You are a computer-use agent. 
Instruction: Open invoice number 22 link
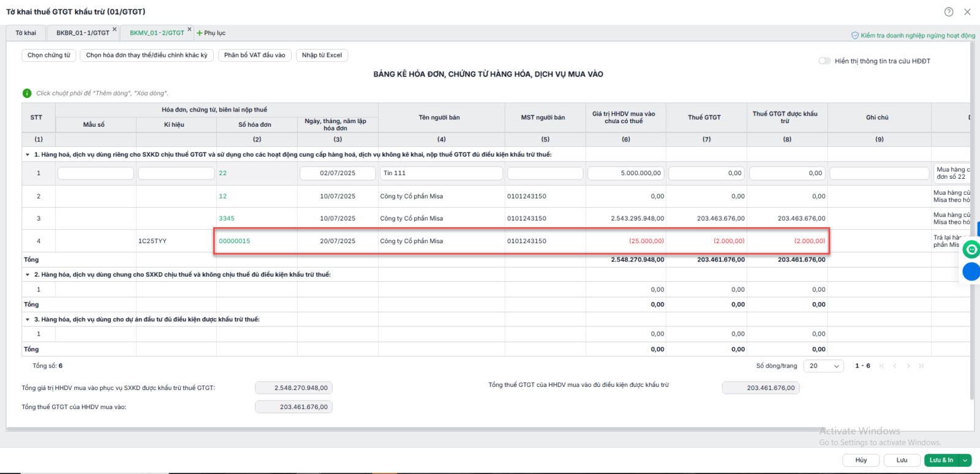point(223,173)
